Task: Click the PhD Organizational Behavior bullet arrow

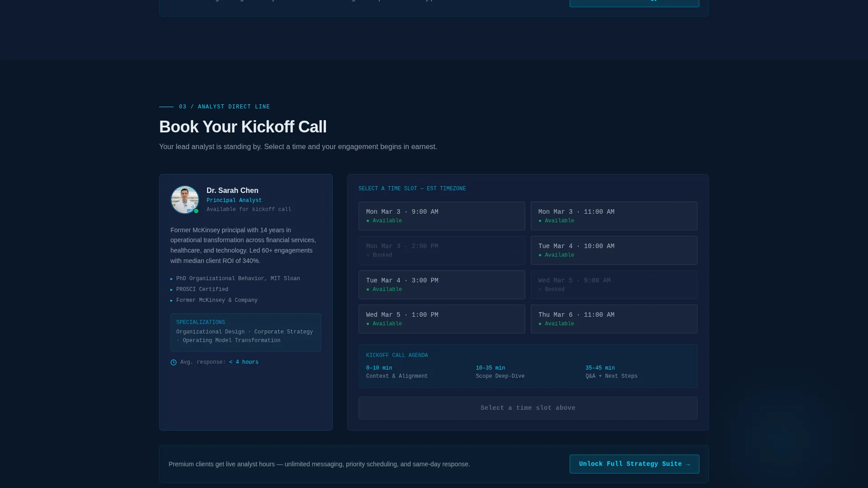Action: (x=171, y=279)
